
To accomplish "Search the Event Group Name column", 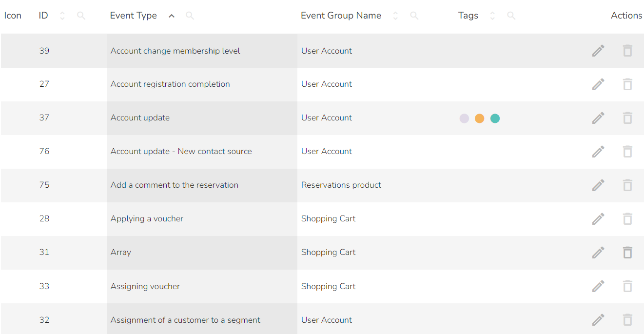I will pos(414,16).
